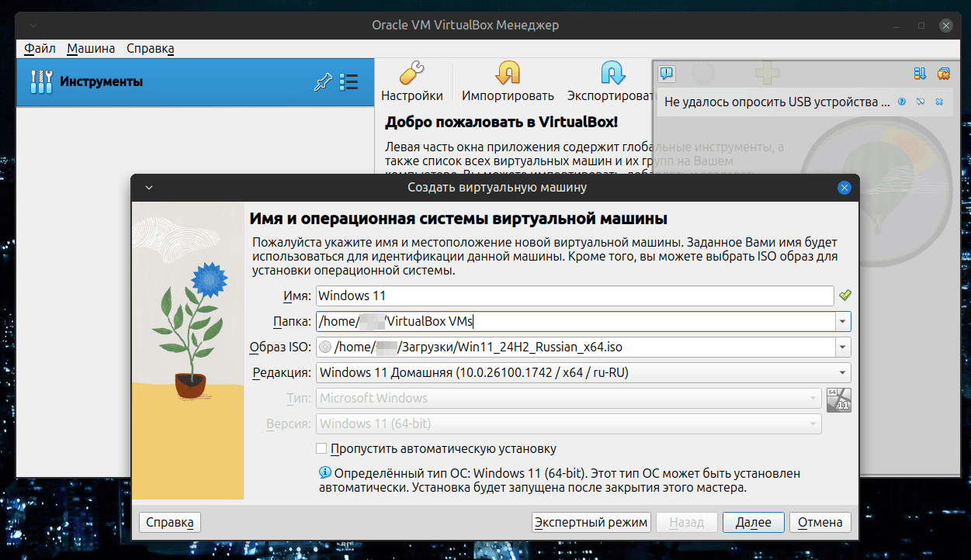Click the Экспортировать toolbar icon
This screenshot has height=560, width=971.
tap(612, 74)
